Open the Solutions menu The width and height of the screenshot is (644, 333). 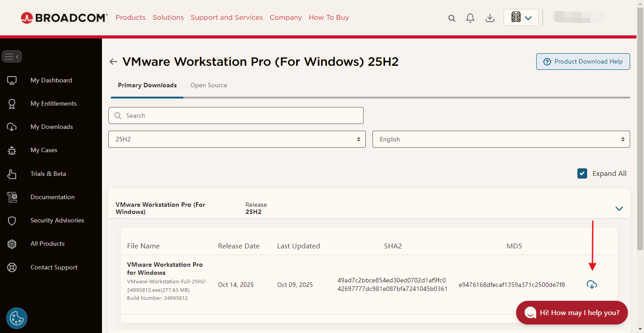[x=168, y=17]
